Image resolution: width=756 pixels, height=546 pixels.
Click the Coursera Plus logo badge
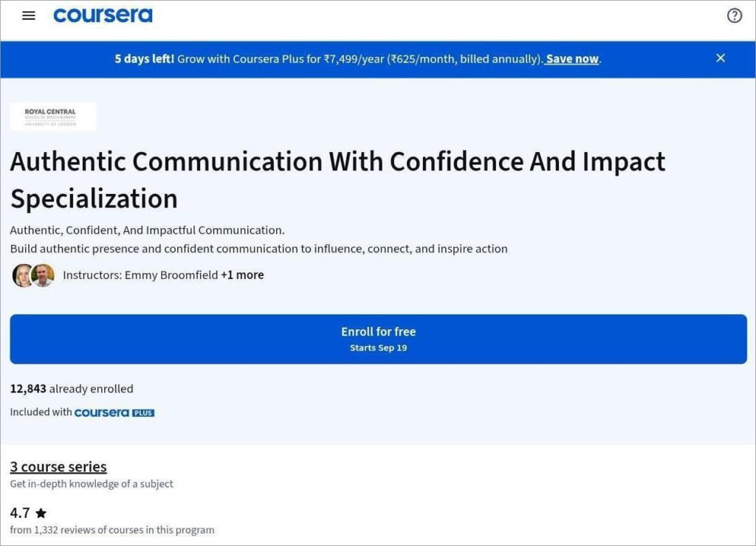point(114,413)
